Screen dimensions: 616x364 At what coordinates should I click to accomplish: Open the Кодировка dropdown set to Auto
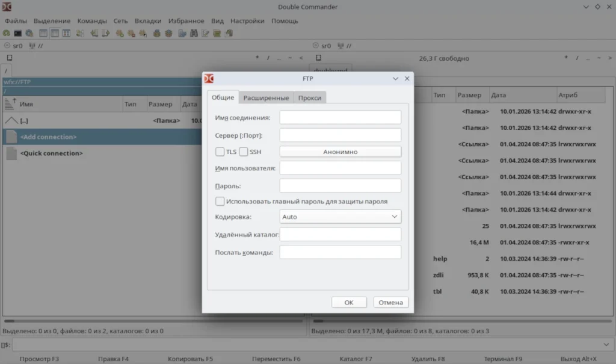pyautogui.click(x=340, y=217)
